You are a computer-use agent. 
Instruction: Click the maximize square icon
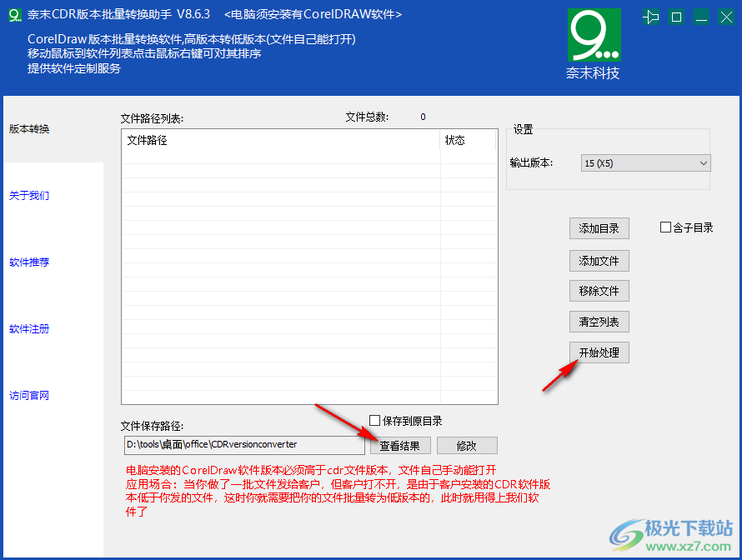676,16
